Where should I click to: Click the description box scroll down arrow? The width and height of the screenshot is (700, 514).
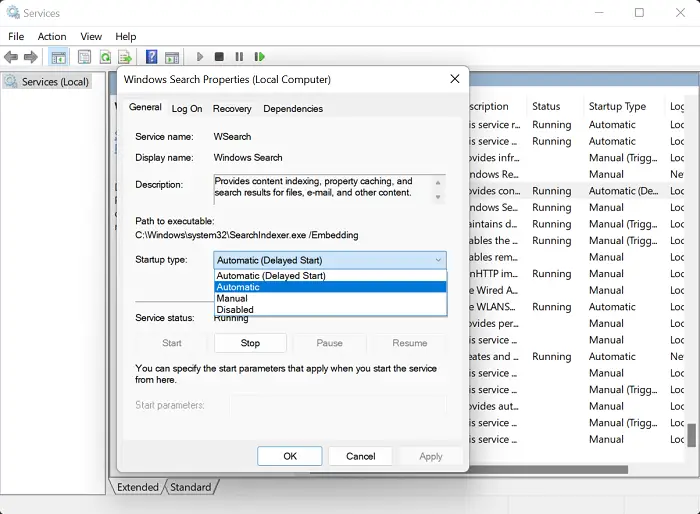(x=438, y=197)
